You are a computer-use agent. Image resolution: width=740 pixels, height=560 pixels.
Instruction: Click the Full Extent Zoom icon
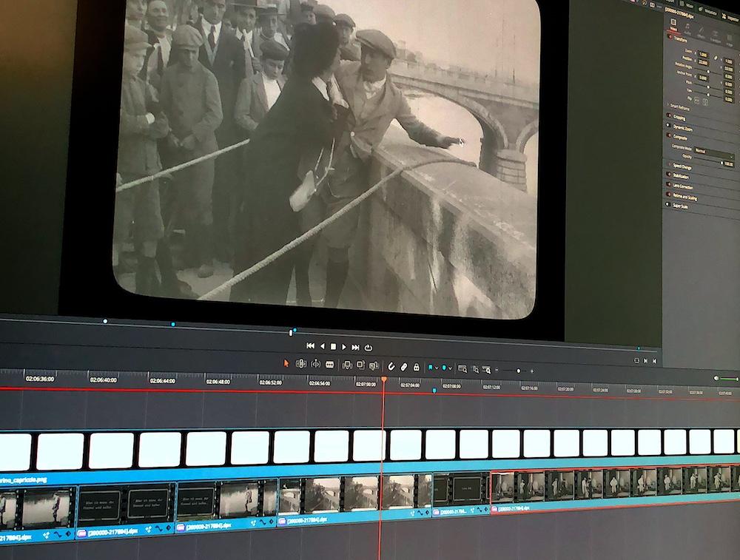(462, 369)
